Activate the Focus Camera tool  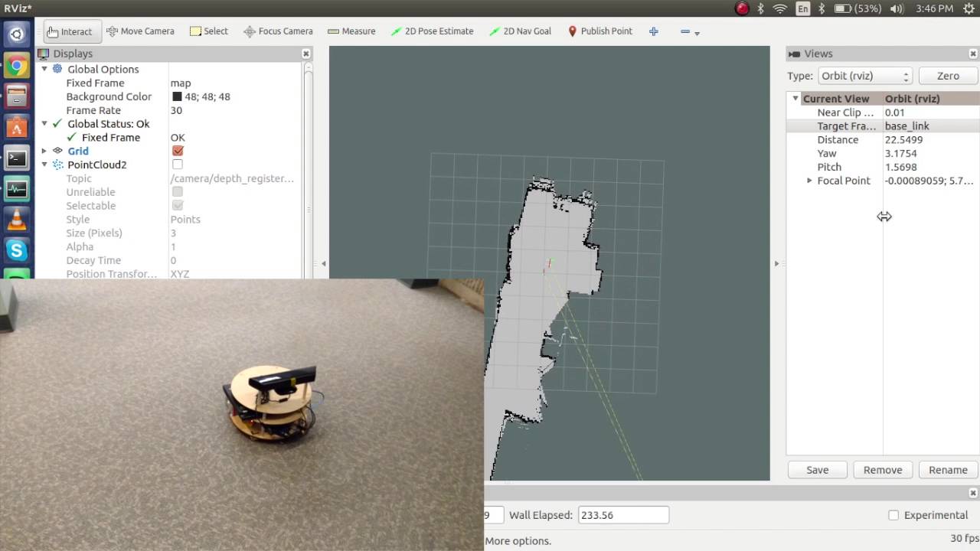click(278, 31)
